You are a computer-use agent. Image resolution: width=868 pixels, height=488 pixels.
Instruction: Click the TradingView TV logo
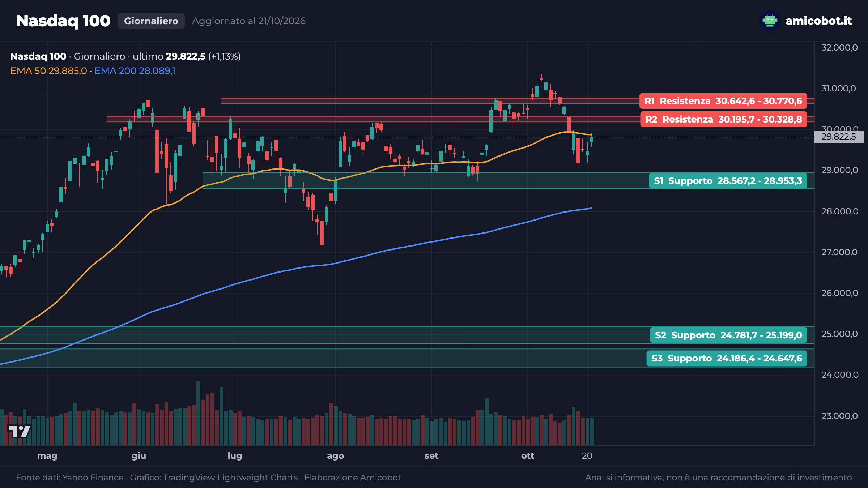(20, 431)
